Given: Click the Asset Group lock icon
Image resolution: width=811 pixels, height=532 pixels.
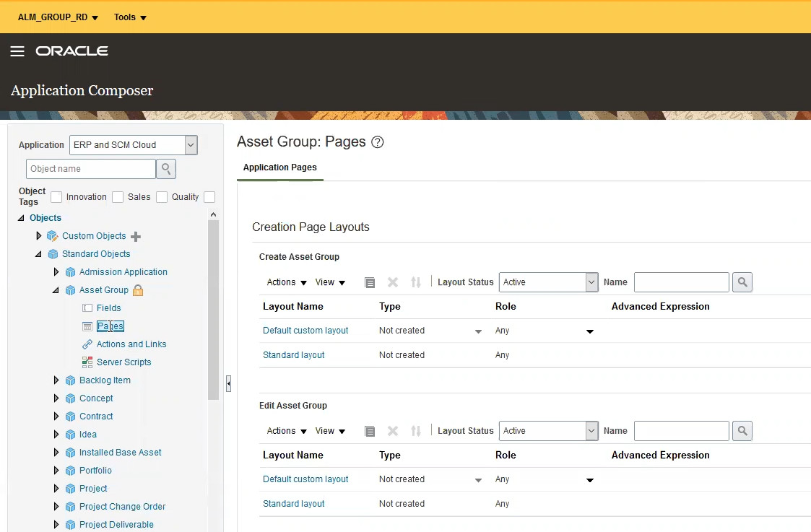Looking at the screenshot, I should pyautogui.click(x=138, y=290).
